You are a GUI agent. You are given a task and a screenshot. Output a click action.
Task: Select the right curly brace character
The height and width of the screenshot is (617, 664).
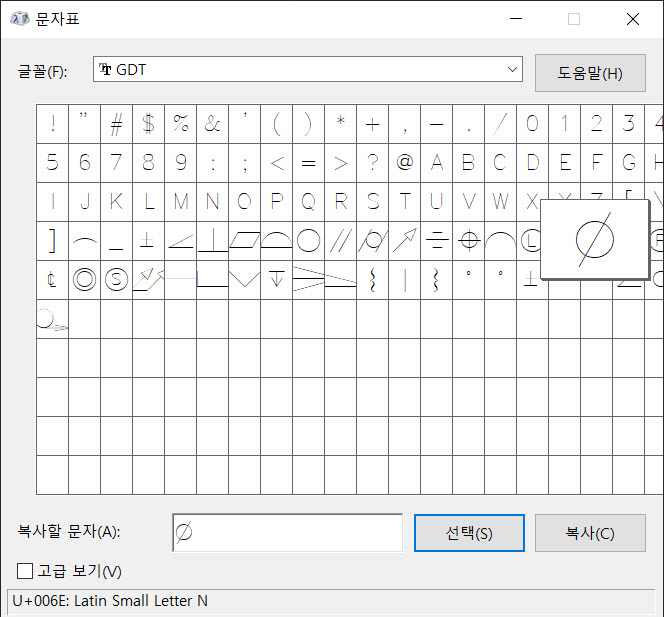[x=437, y=280]
